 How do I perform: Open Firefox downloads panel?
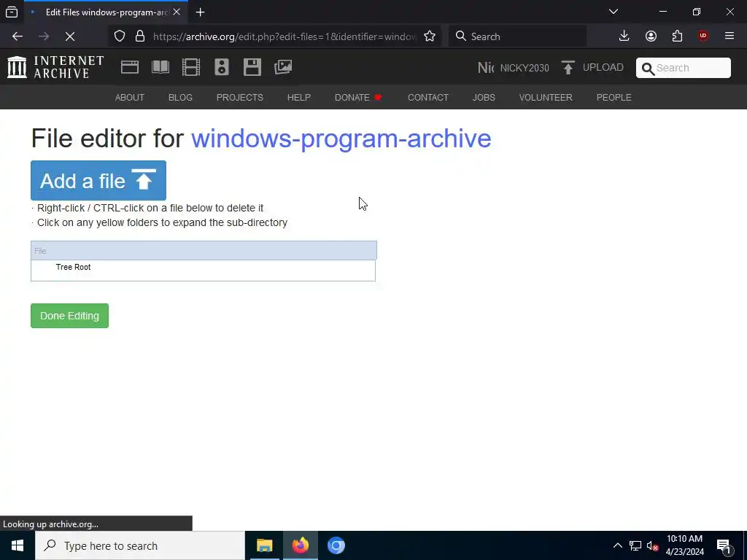(624, 36)
